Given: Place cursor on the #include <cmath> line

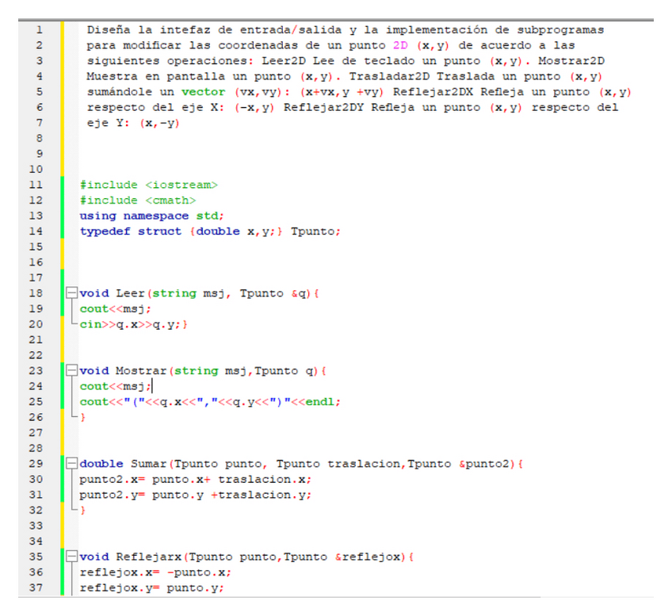Looking at the screenshot, I should pos(138,201).
